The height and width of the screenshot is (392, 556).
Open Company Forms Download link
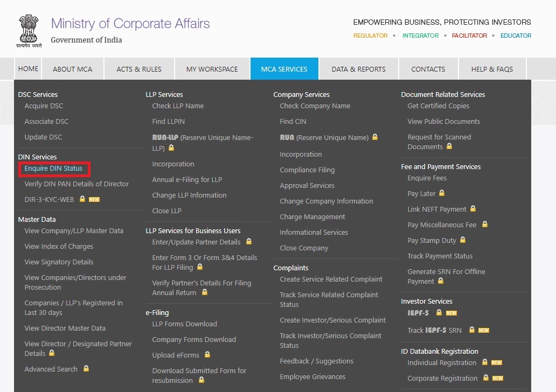coord(194,340)
